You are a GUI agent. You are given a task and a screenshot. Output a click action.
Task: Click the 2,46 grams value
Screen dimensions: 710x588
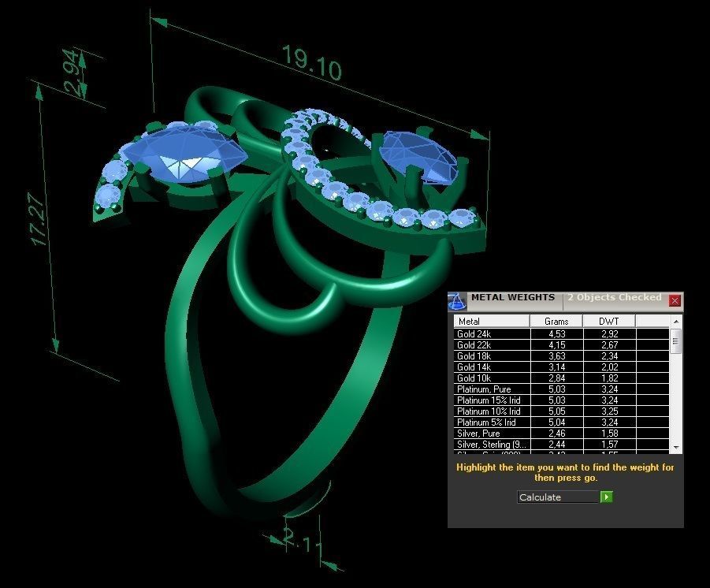pyautogui.click(x=556, y=433)
